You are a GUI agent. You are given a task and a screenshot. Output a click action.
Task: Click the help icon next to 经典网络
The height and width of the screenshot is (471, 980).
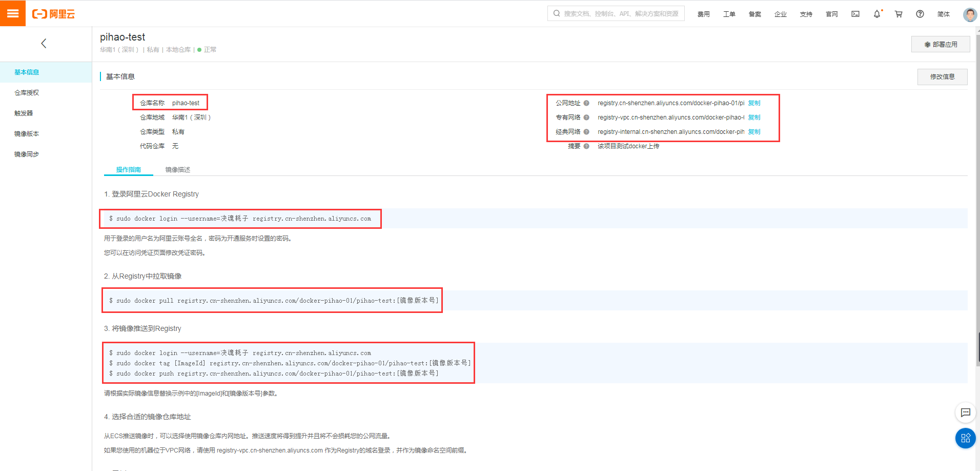pyautogui.click(x=586, y=132)
